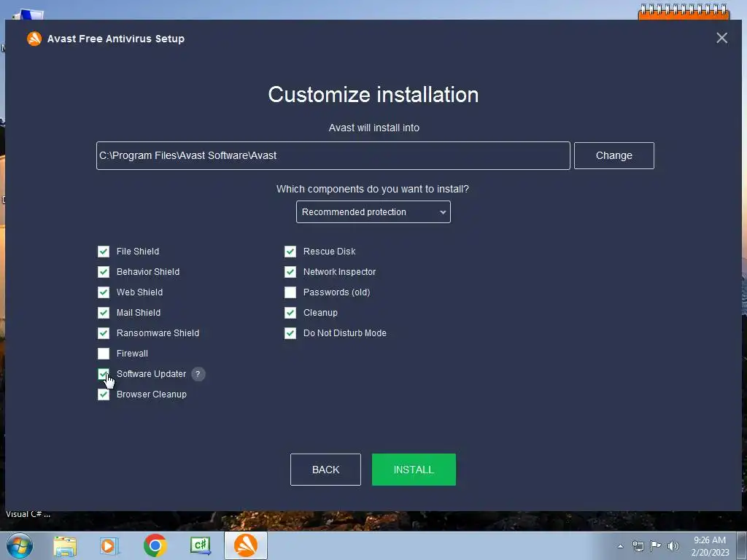
Task: Toggle the Software Updater checkbox
Action: tap(104, 374)
